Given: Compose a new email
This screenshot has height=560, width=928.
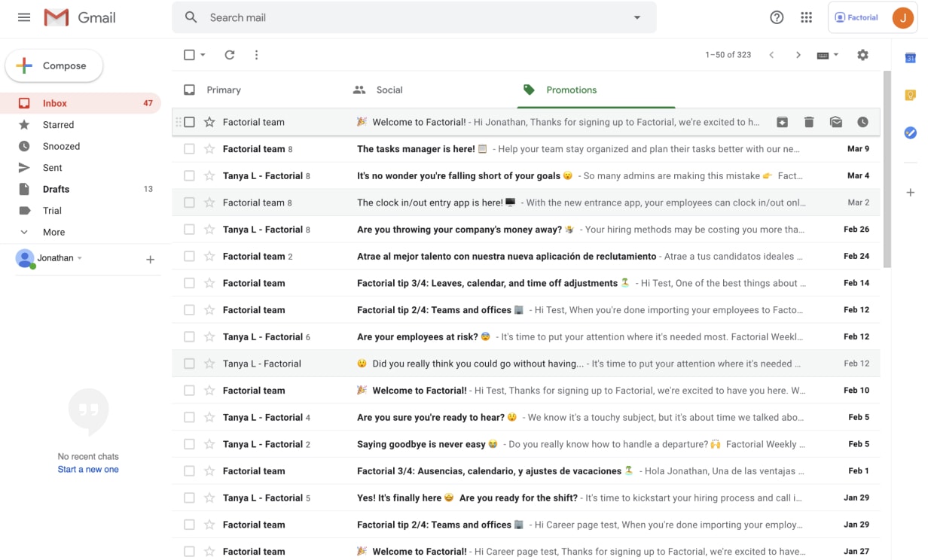Looking at the screenshot, I should point(54,66).
